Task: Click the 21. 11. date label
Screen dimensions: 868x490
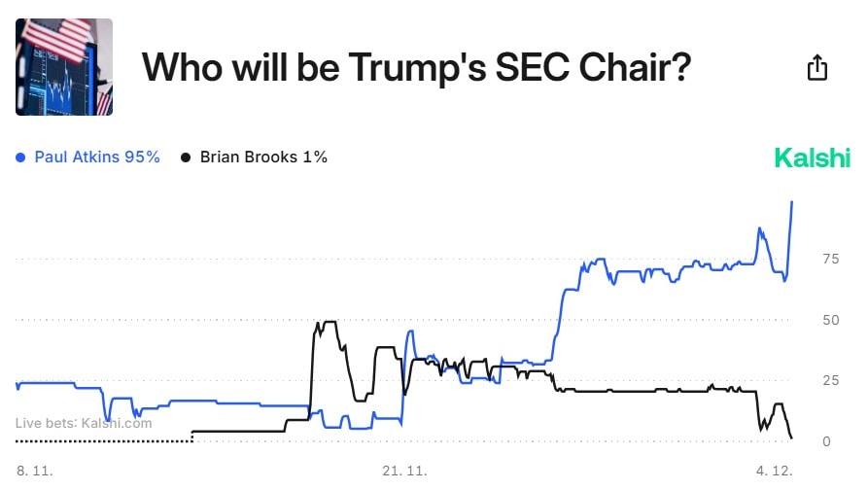Action: point(404,471)
